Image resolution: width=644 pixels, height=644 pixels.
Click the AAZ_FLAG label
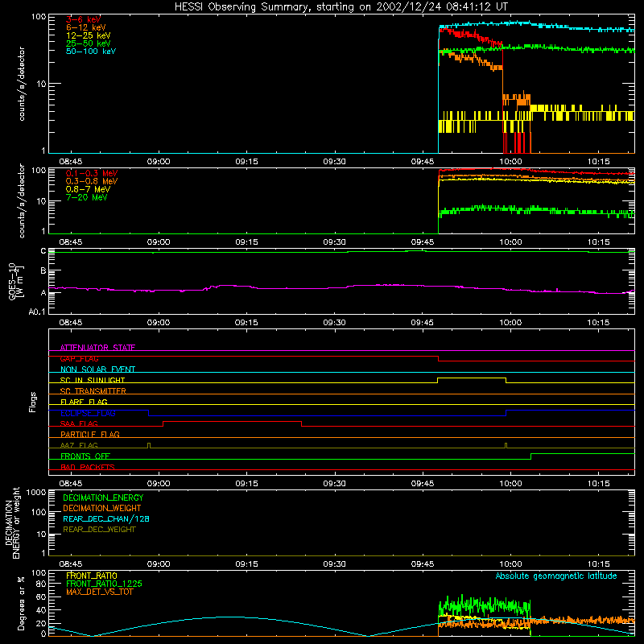click(79, 445)
